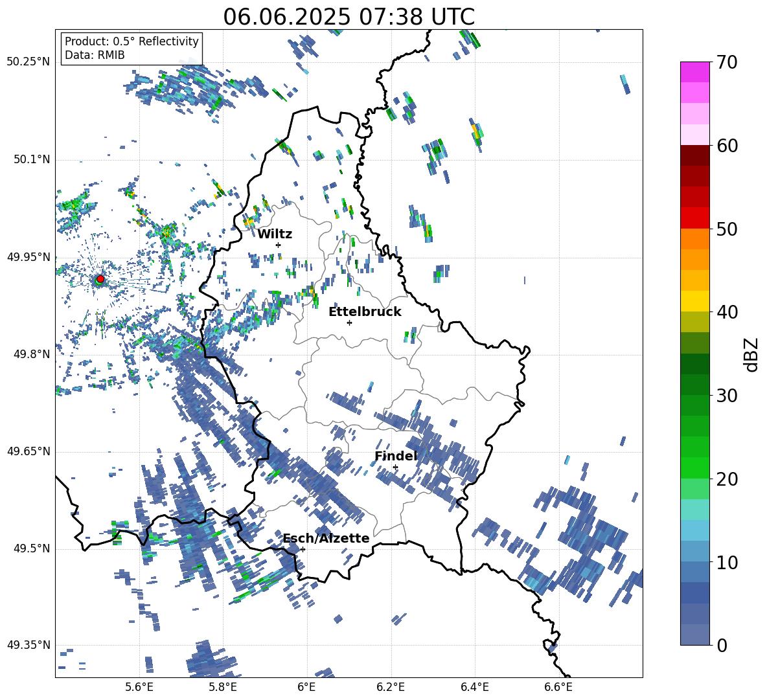Click the title '06.06.2025 07:38 UTC'

pos(349,17)
